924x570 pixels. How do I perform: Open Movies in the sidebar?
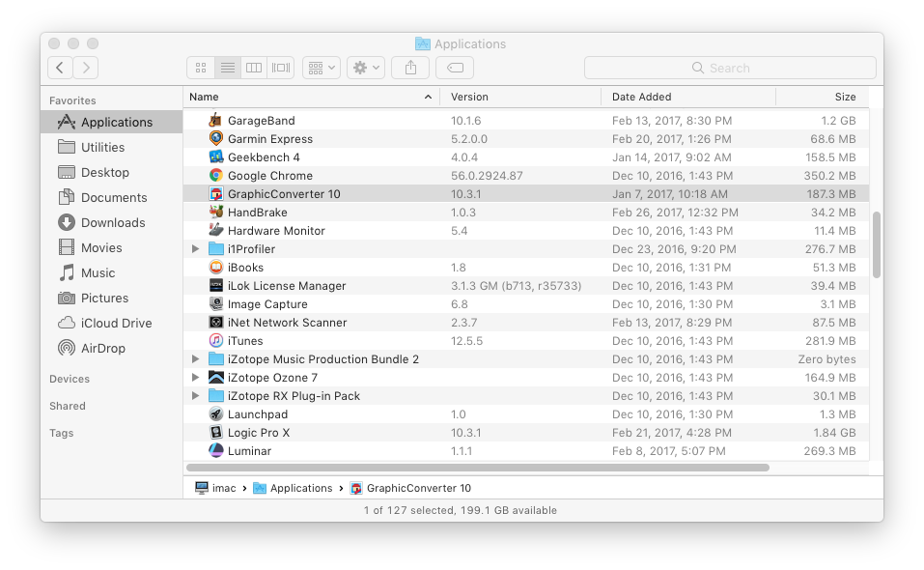click(112, 248)
